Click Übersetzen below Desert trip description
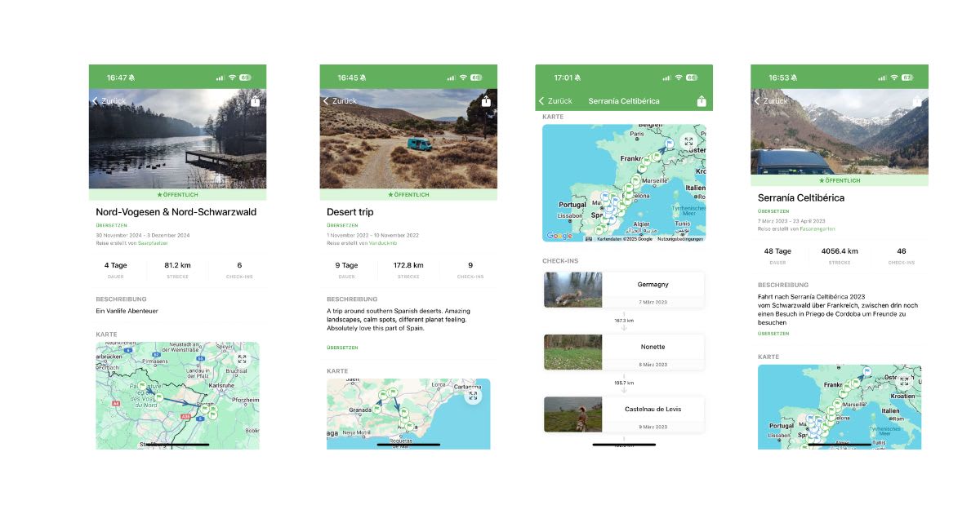 point(342,348)
